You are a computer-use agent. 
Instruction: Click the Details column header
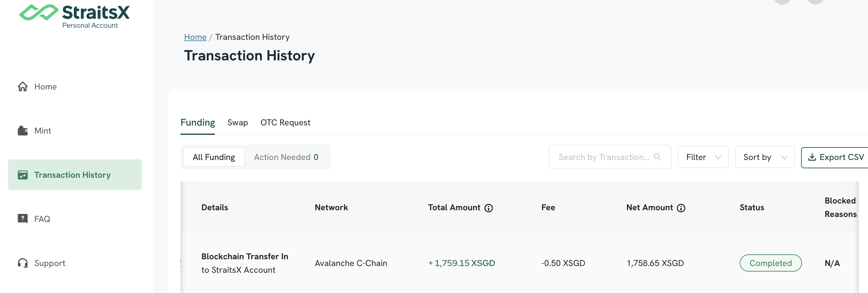[215, 207]
